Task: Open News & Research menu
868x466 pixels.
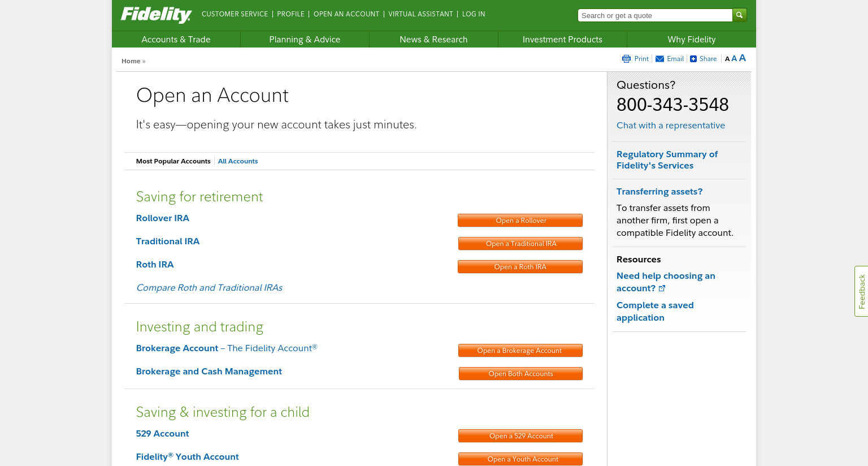Action: 433,39
